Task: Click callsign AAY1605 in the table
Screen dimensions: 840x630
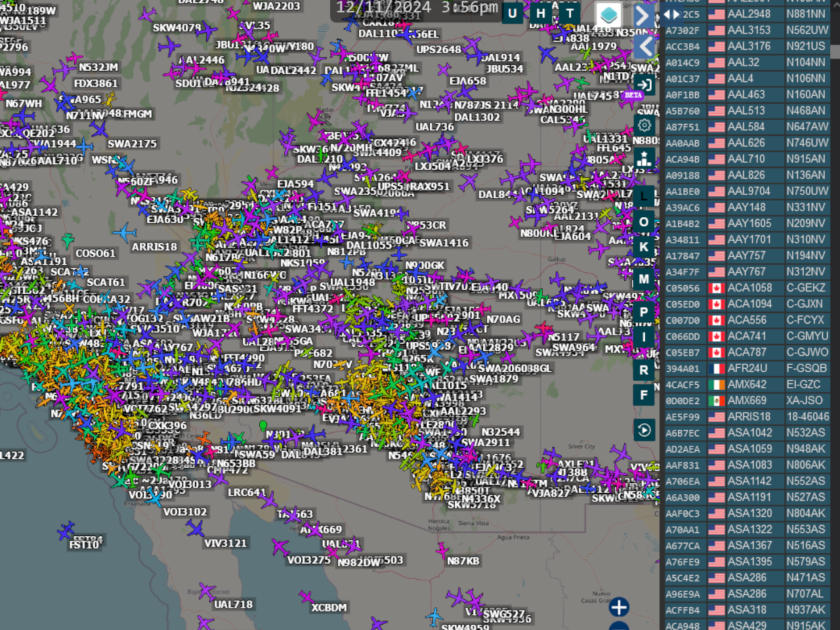Action: tap(749, 223)
